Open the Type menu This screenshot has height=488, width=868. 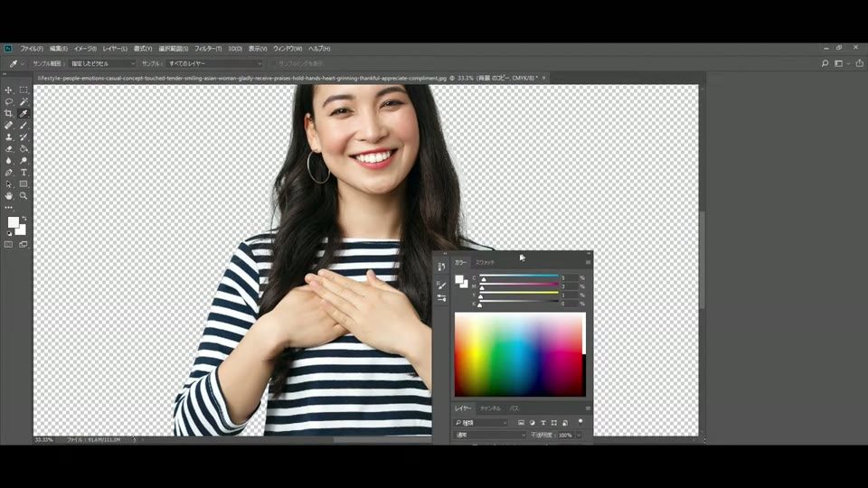tap(143, 49)
